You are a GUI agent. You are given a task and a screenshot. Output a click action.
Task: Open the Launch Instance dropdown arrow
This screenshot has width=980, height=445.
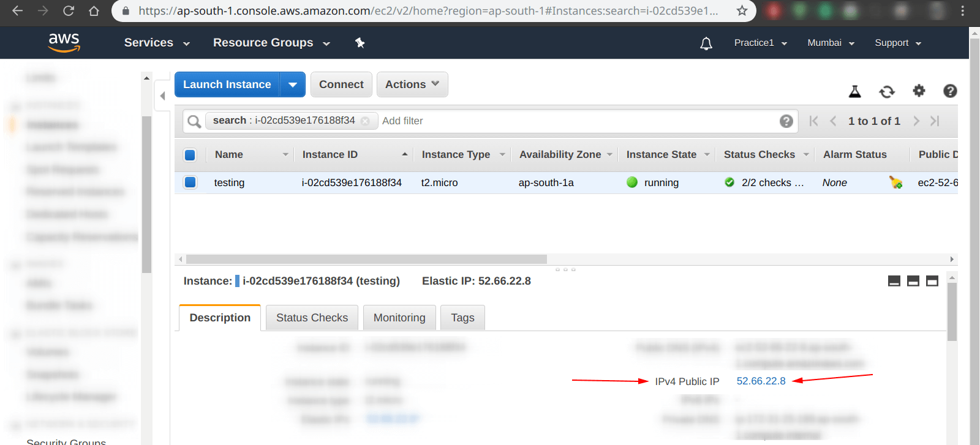(293, 84)
